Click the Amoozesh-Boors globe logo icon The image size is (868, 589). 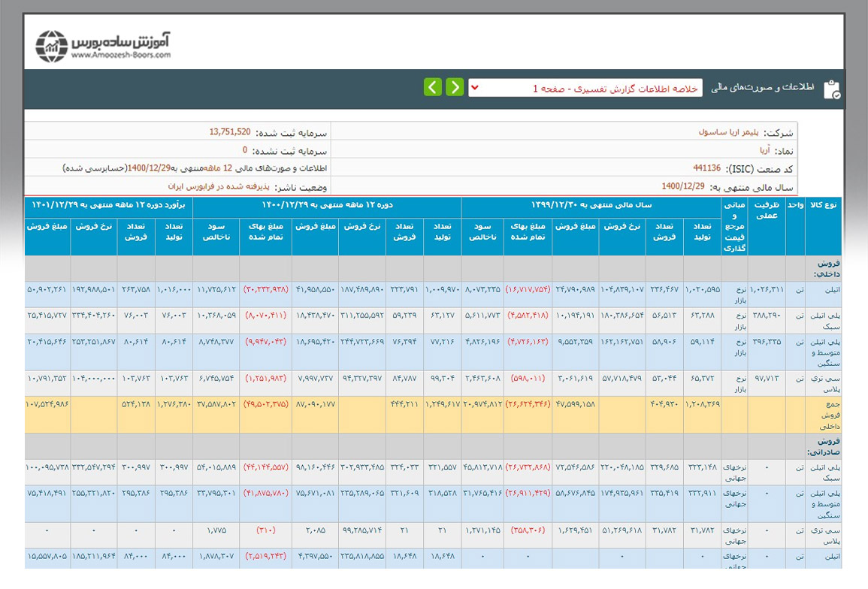51,46
